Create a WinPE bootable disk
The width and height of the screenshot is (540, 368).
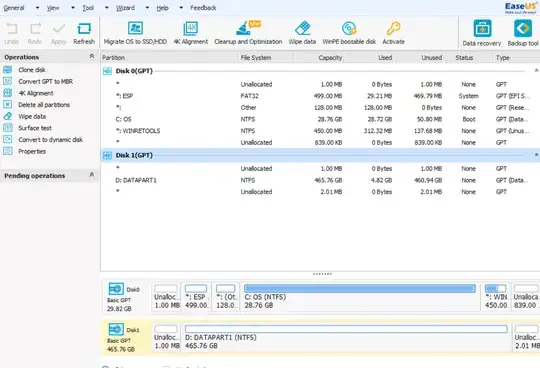pyautogui.click(x=349, y=33)
